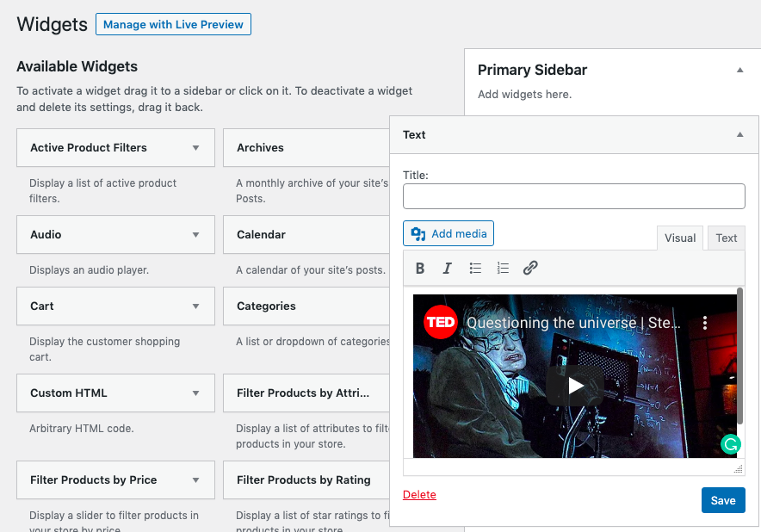Click 'Add widgets here.' text
761x532 pixels.
pos(524,94)
